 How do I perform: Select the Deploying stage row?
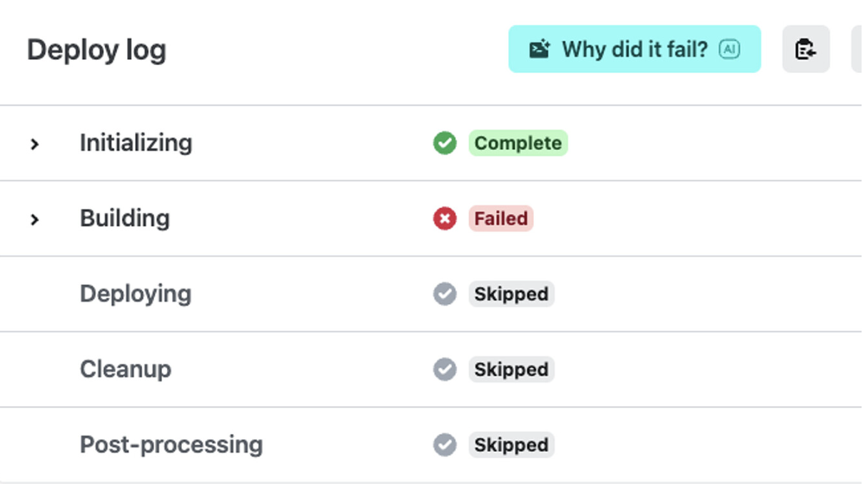pos(136,293)
